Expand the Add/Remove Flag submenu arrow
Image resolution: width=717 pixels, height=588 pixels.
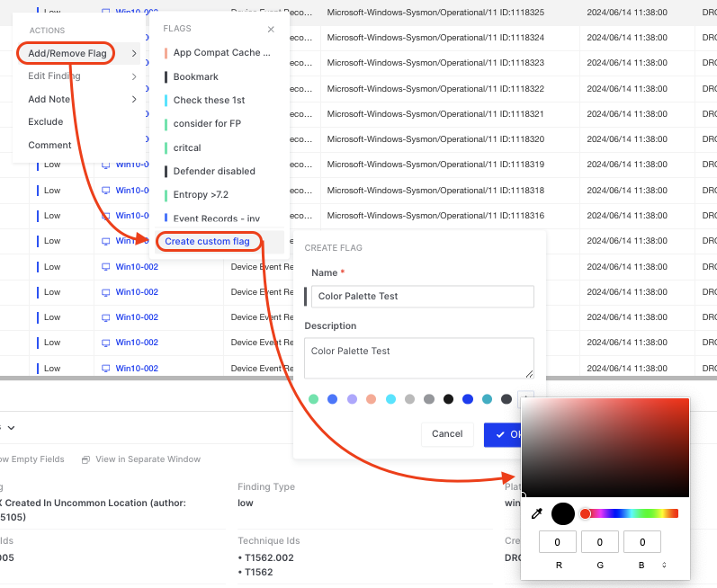[134, 54]
